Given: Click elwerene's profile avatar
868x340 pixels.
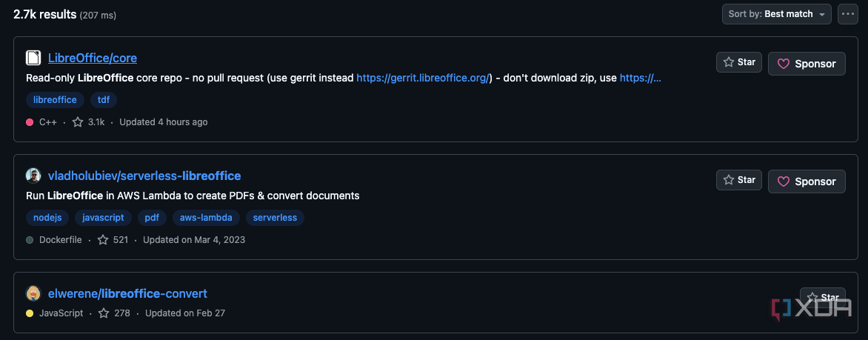Looking at the screenshot, I should coord(33,293).
